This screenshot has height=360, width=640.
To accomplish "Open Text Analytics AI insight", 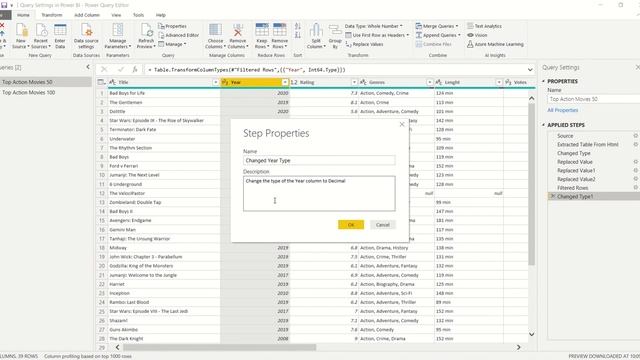I will (484, 26).
